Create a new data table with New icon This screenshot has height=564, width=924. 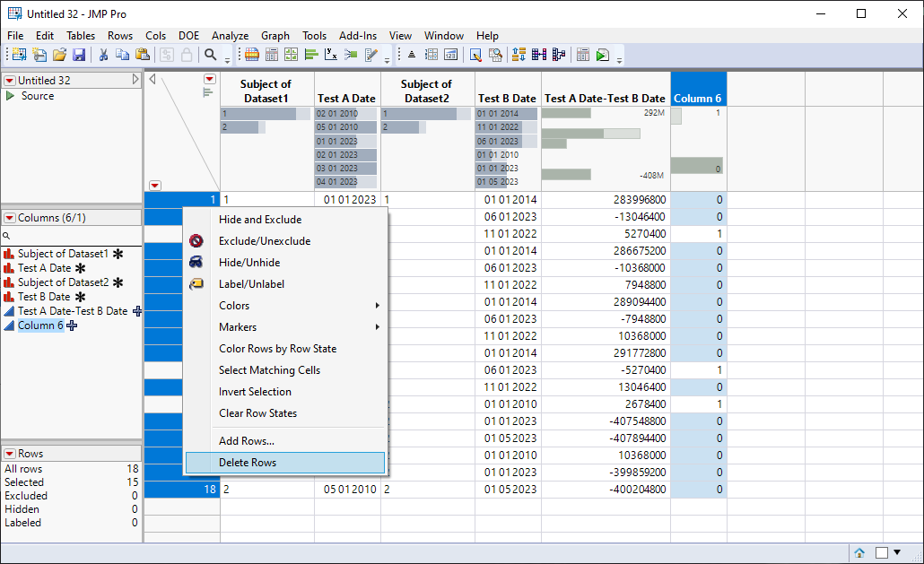(x=18, y=55)
